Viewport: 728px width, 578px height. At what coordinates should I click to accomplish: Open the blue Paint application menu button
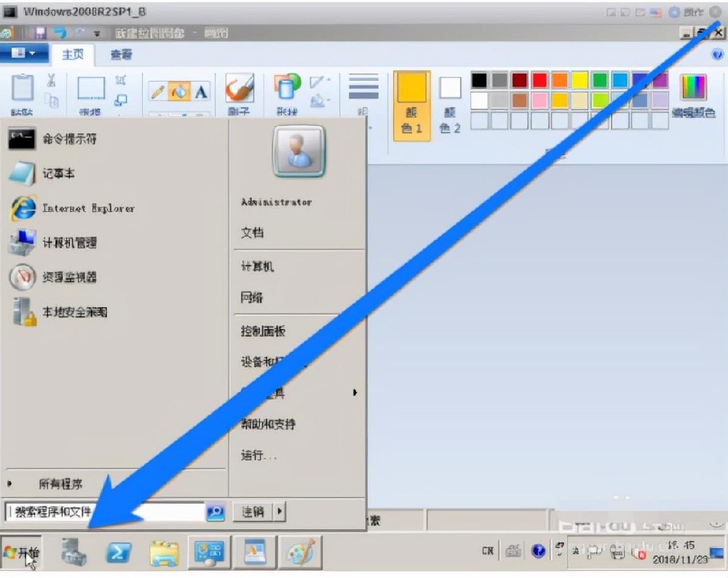24,53
